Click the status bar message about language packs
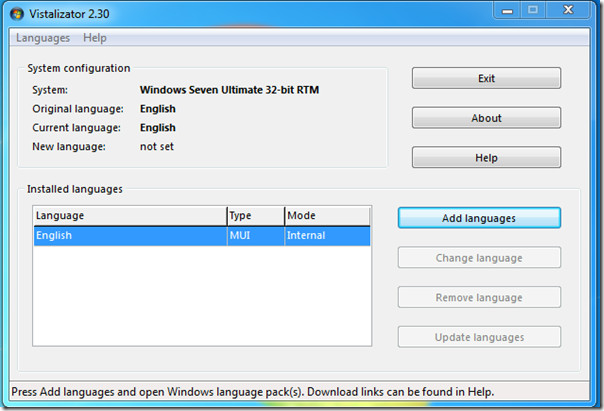This screenshot has width=604, height=411. click(253, 392)
